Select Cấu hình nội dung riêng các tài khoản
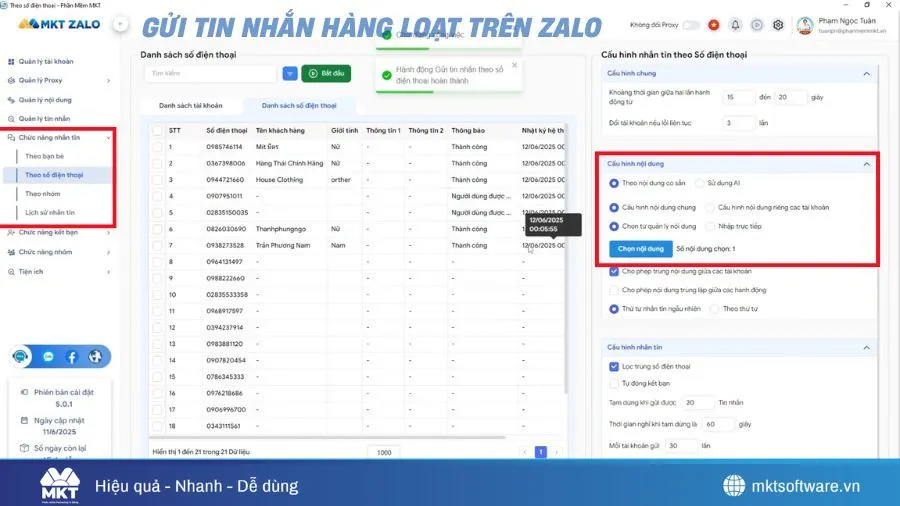This screenshot has height=506, width=900. pos(710,208)
